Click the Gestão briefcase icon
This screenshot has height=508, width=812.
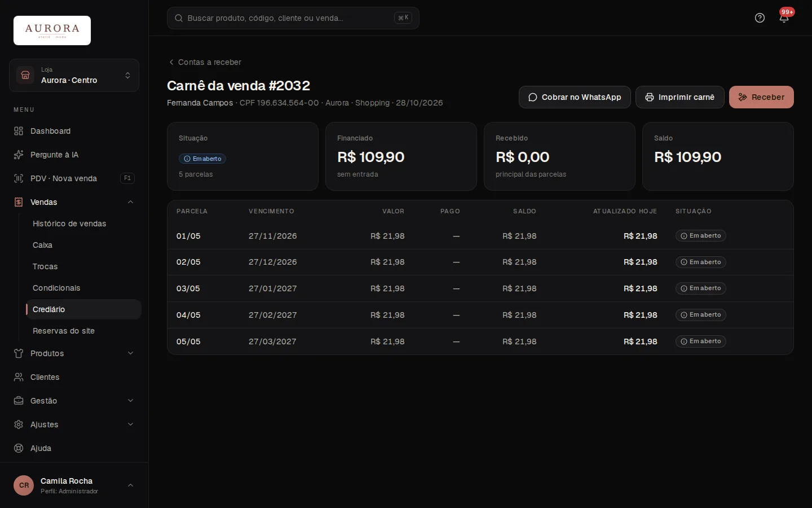(x=19, y=401)
